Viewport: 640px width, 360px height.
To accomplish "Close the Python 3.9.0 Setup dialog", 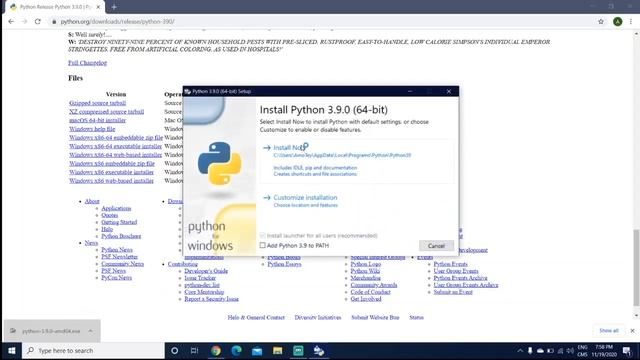I will (449, 91).
